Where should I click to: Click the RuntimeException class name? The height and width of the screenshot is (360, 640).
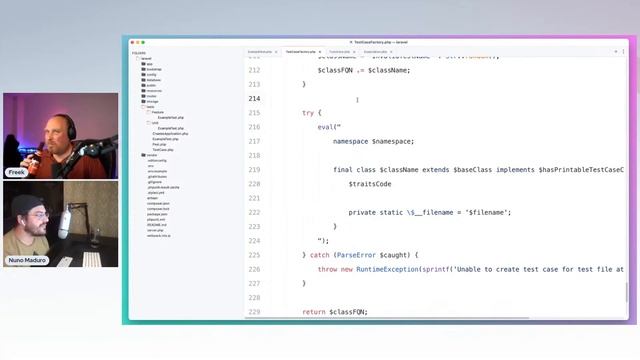(387, 269)
